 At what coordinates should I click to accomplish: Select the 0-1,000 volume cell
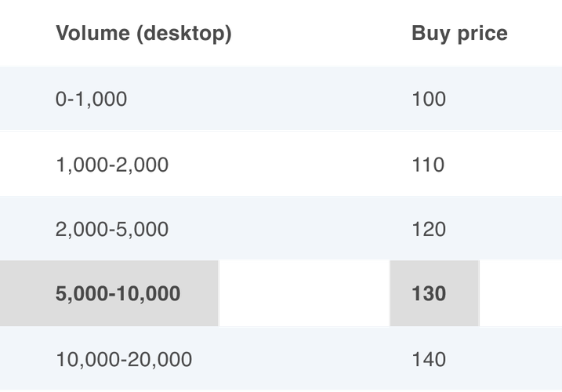click(x=92, y=99)
